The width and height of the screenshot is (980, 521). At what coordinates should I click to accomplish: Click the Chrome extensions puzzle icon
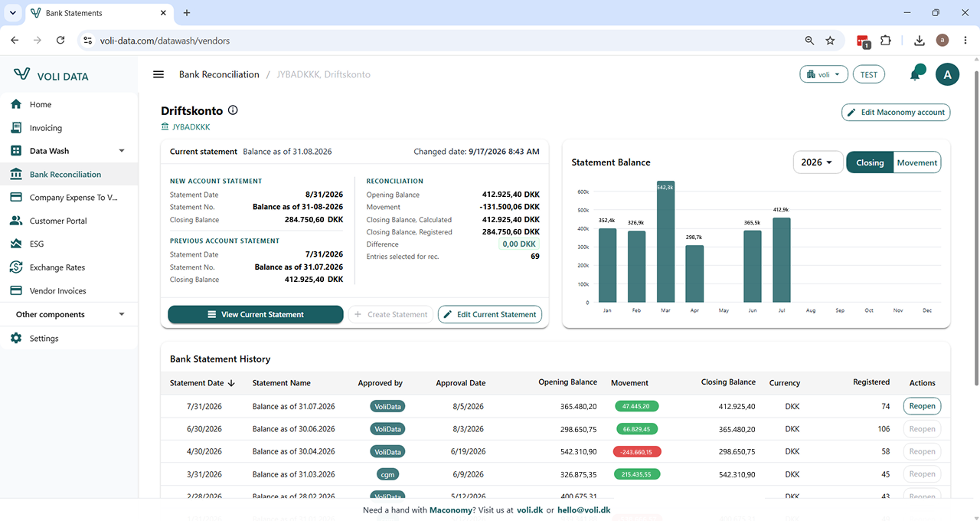tap(886, 41)
